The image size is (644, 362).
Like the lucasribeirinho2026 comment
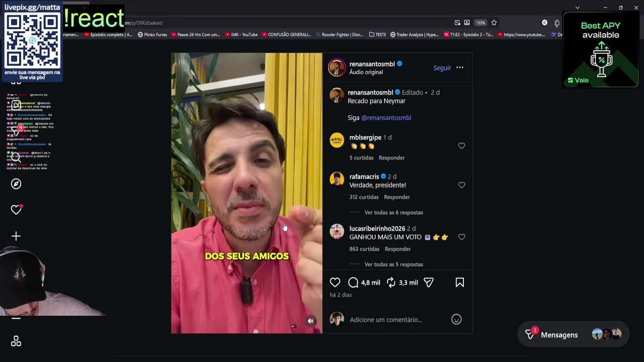[x=461, y=237]
